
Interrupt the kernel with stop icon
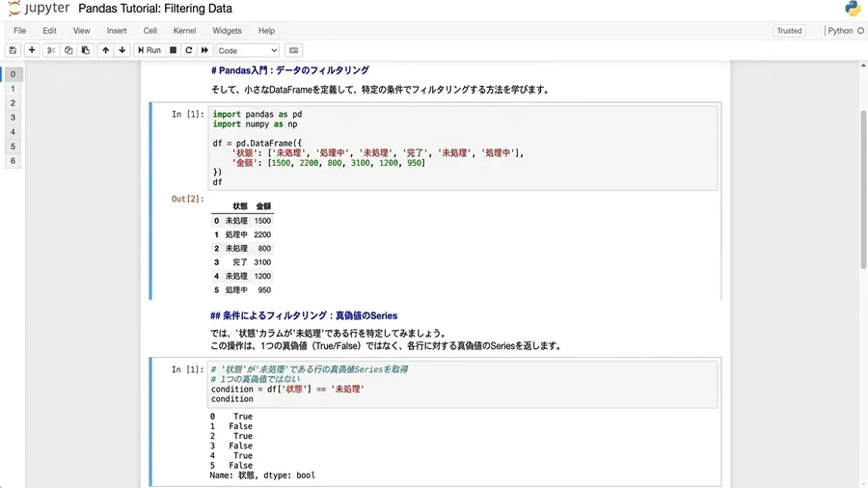point(173,50)
